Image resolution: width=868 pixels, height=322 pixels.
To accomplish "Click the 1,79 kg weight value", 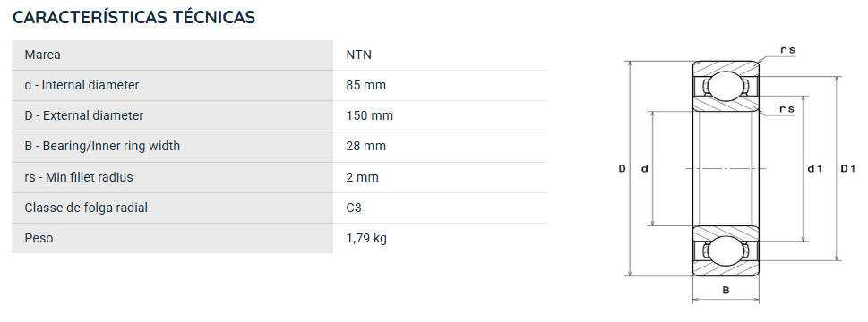I will [x=366, y=238].
